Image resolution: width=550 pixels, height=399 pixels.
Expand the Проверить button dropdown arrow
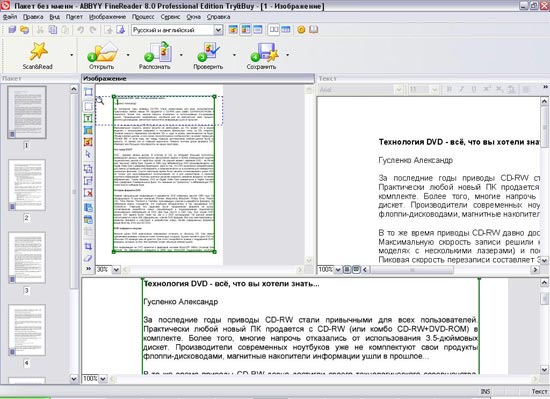pos(234,55)
